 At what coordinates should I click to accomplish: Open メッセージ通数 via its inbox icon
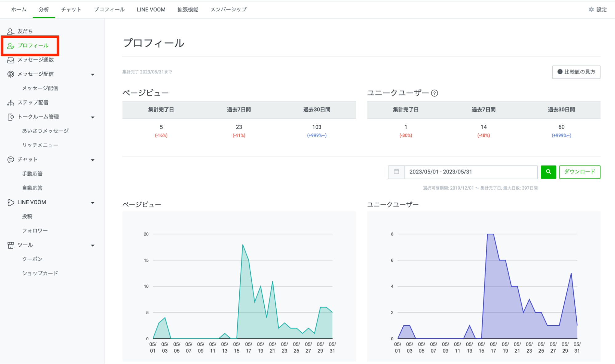point(10,60)
